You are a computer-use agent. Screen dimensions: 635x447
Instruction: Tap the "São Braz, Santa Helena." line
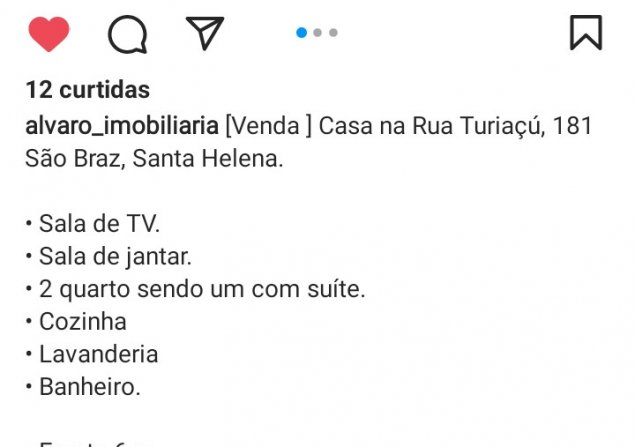click(155, 158)
